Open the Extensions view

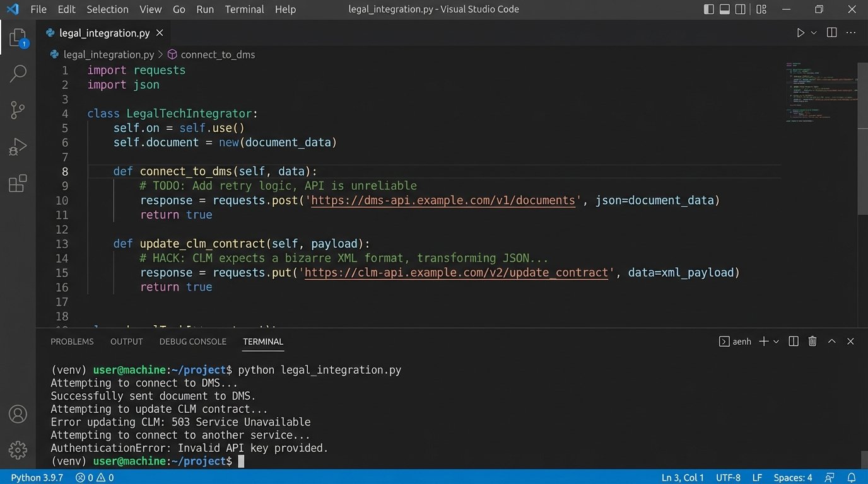(x=18, y=183)
